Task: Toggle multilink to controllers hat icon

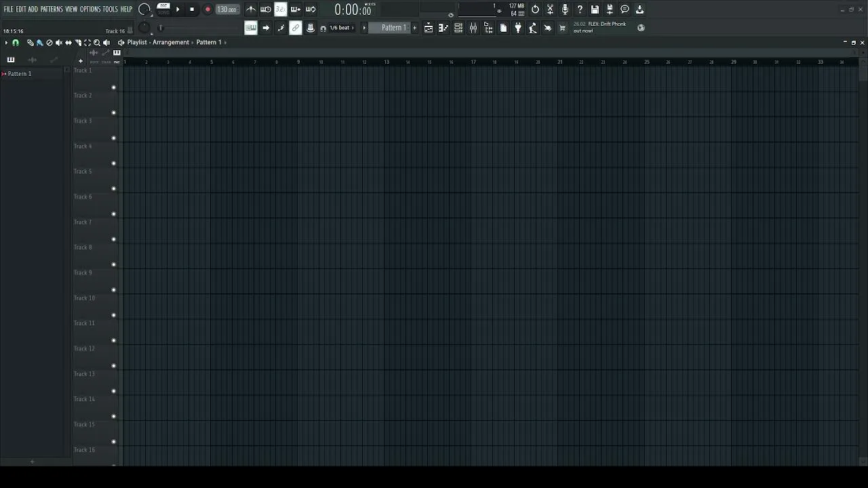Action: point(311,28)
